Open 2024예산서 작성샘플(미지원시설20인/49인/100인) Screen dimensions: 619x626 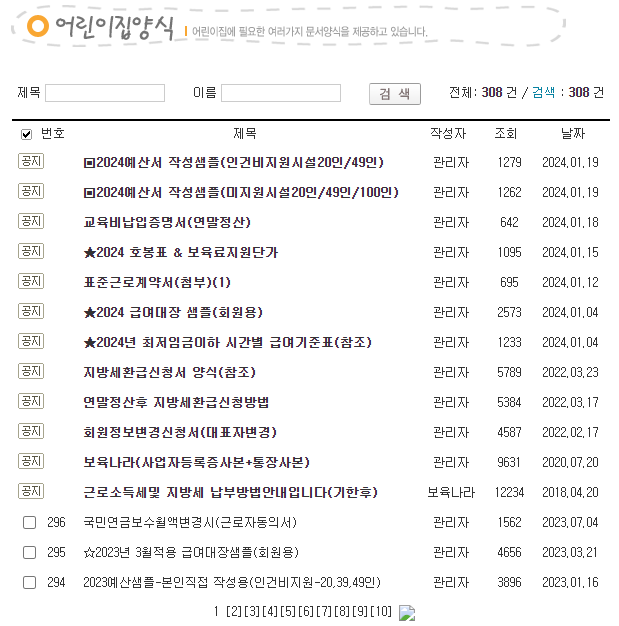tap(241, 192)
